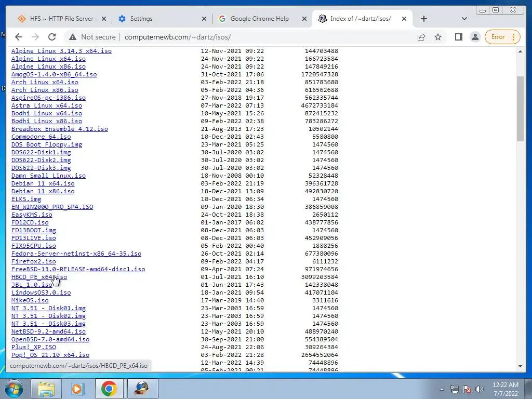Open DOS622-Disk2.img link
The height and width of the screenshot is (399, 532).
point(41,160)
